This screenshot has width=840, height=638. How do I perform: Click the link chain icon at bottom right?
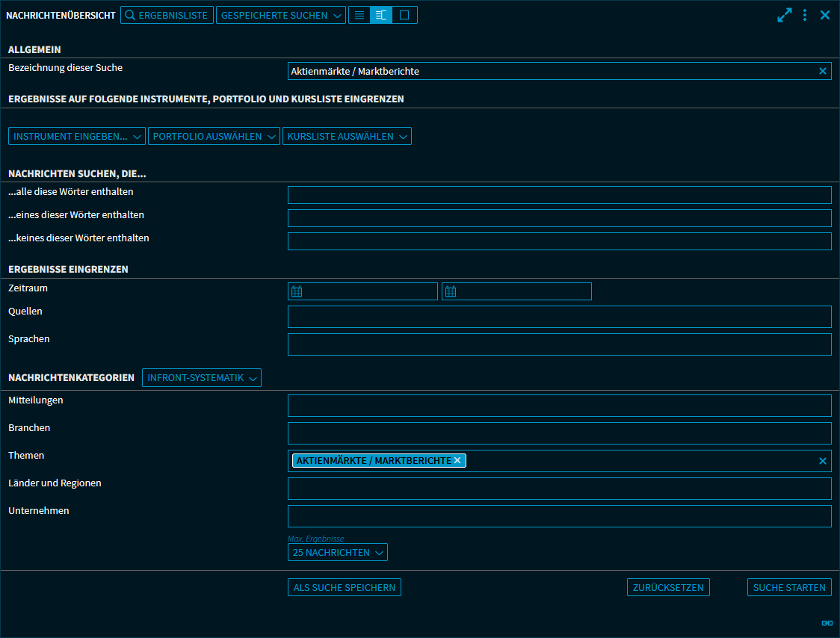(827, 623)
